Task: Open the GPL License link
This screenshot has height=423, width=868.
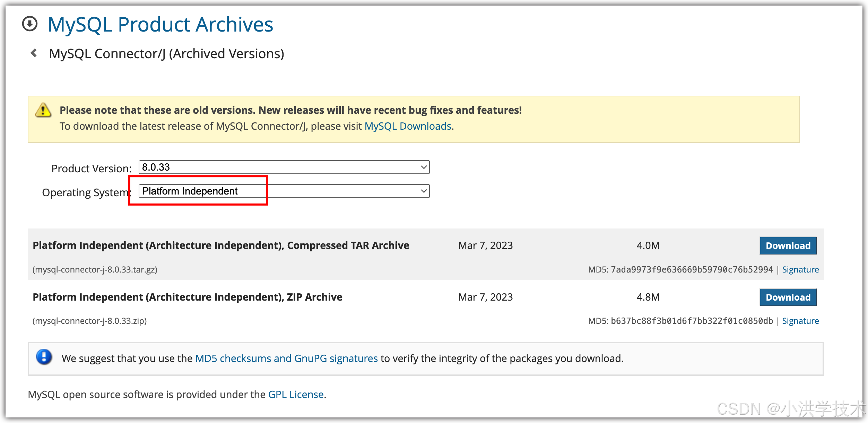Action: click(296, 394)
